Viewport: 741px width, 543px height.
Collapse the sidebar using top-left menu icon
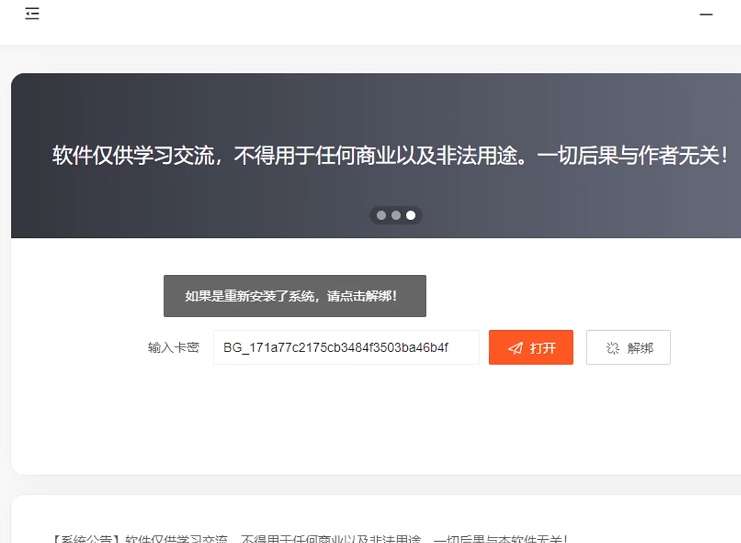click(x=33, y=15)
